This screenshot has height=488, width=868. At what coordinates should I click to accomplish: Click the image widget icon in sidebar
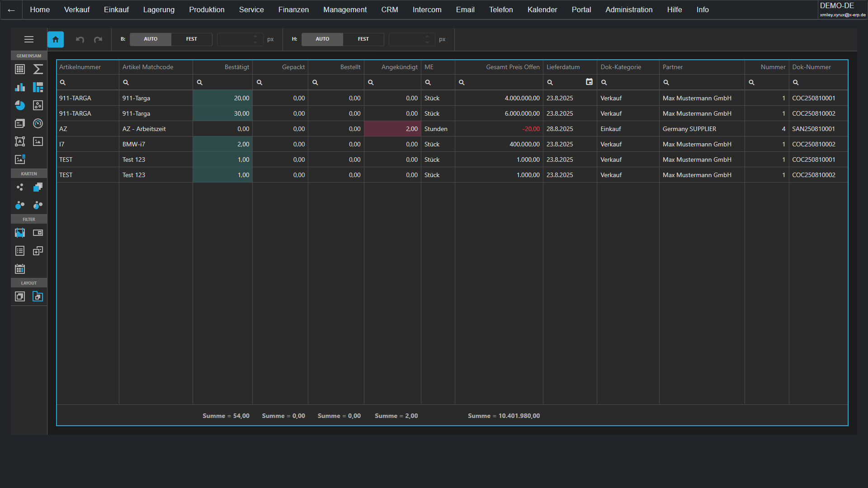(x=38, y=141)
